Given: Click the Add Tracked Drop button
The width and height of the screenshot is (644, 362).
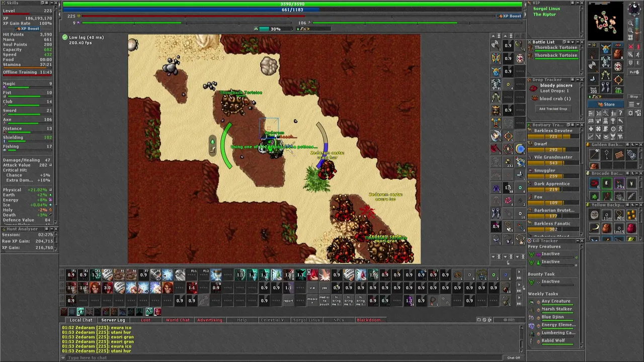Looking at the screenshot, I should tap(553, 109).
